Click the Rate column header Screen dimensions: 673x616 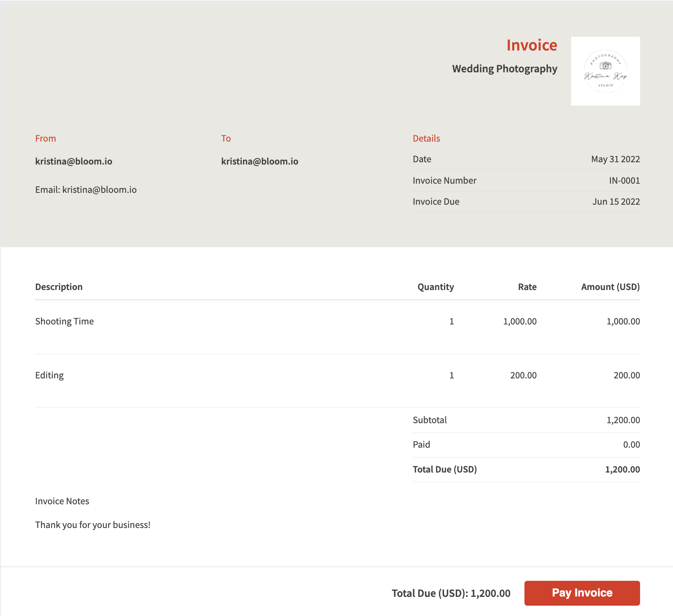(x=527, y=287)
